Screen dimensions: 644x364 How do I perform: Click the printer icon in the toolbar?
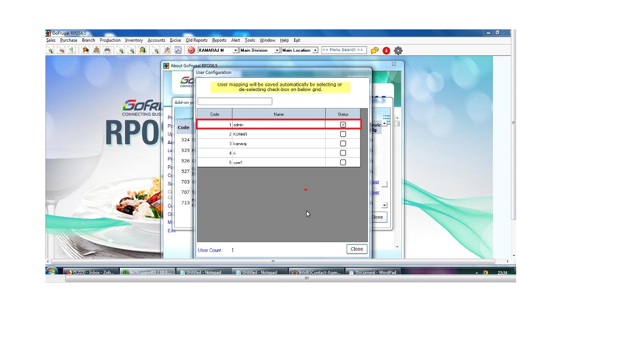click(x=107, y=50)
